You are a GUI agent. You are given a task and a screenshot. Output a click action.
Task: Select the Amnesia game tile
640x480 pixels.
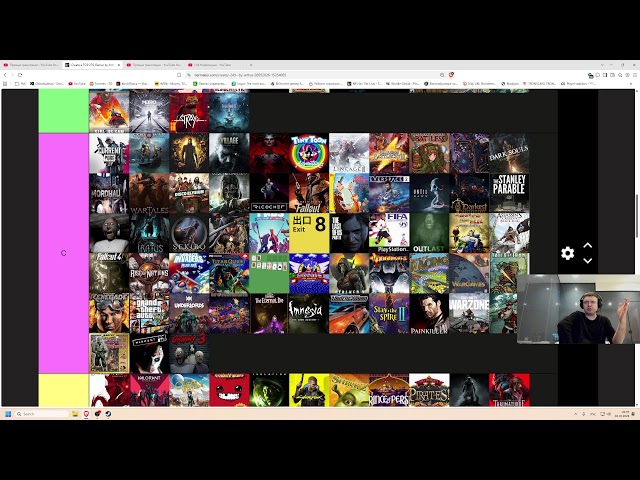coord(309,313)
